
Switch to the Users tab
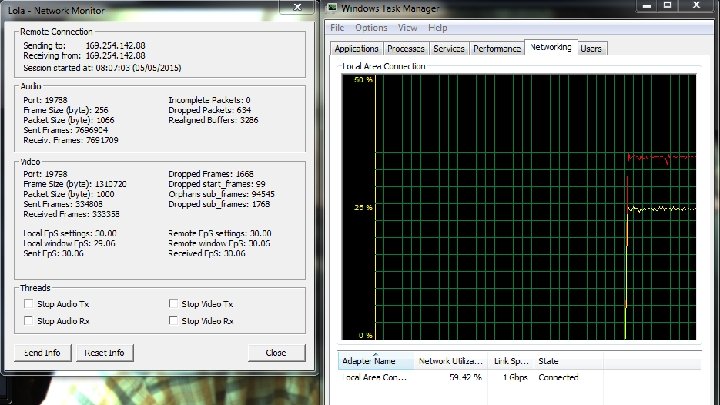(591, 49)
